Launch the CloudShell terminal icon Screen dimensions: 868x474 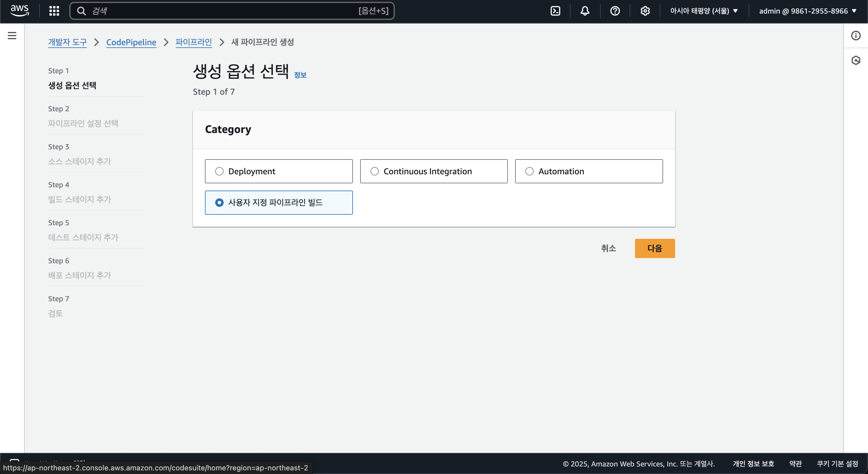point(555,11)
